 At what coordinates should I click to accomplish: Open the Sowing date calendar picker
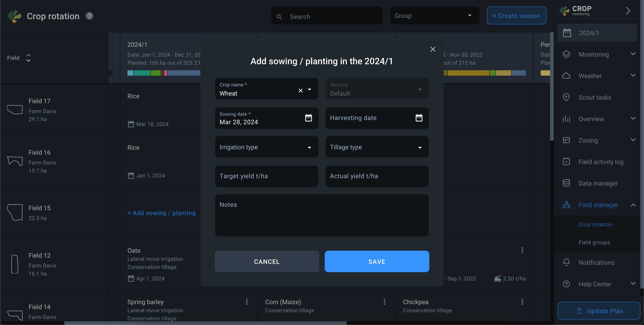308,118
